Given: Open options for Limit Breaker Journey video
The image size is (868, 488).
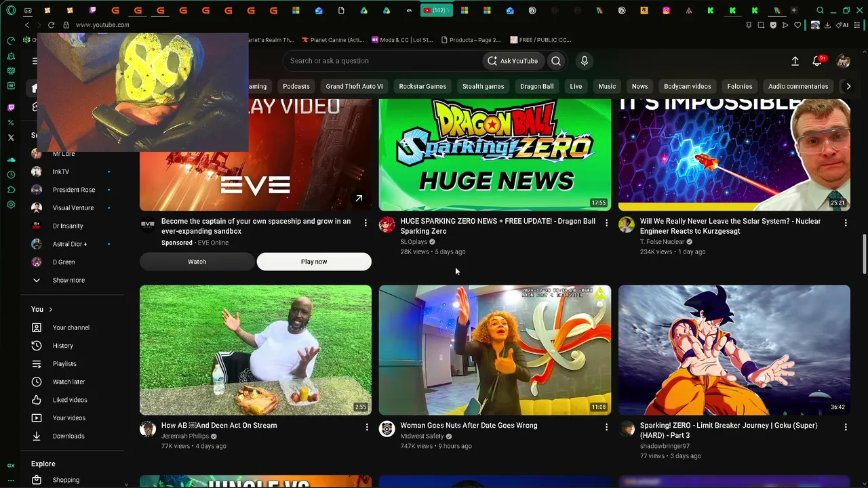Looking at the screenshot, I should pyautogui.click(x=845, y=427).
